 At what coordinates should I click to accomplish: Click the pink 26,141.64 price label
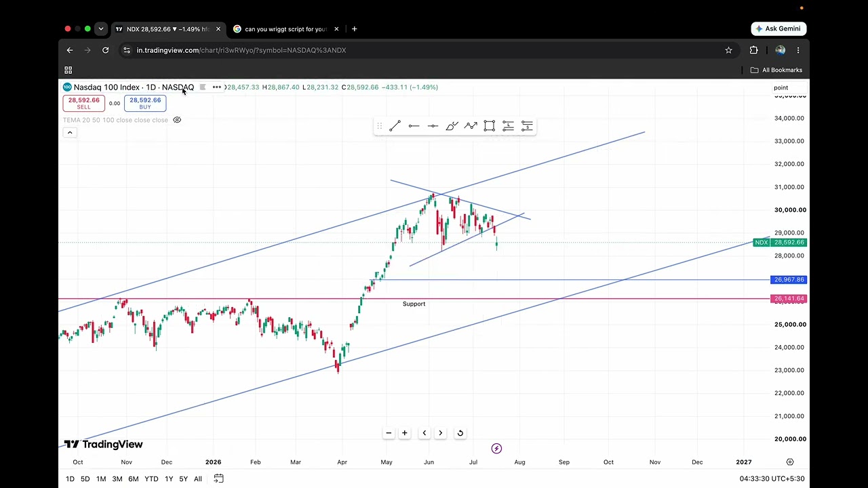coord(789,299)
